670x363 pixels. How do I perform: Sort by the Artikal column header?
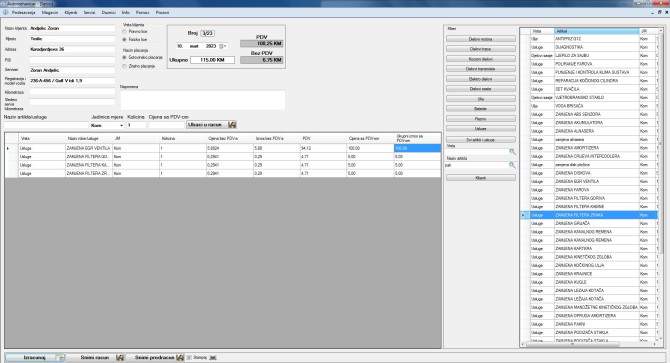[x=597, y=31]
